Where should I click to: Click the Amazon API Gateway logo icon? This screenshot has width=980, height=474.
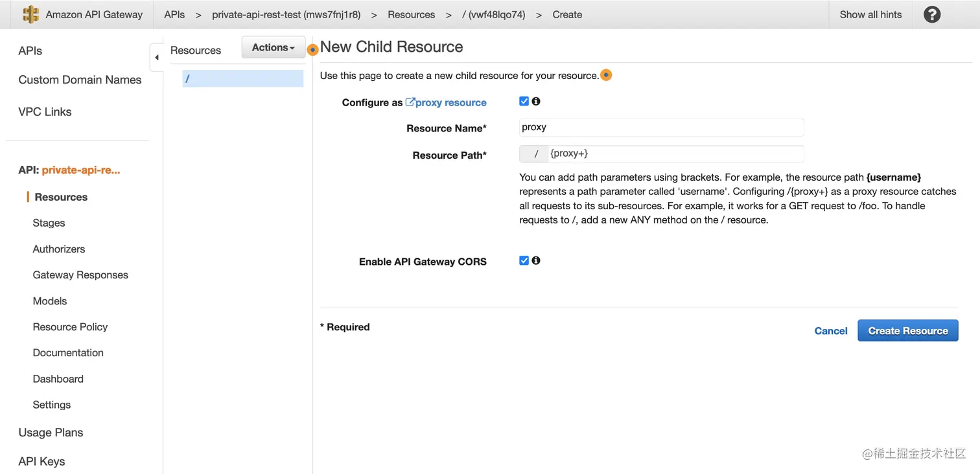click(x=30, y=14)
